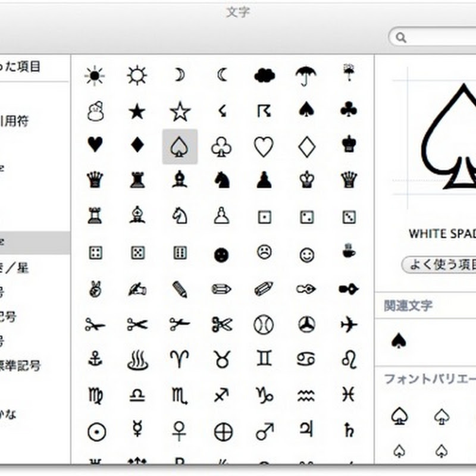476x476 pixels.
Task: Choose the white chess knight symbol
Action: point(180,215)
